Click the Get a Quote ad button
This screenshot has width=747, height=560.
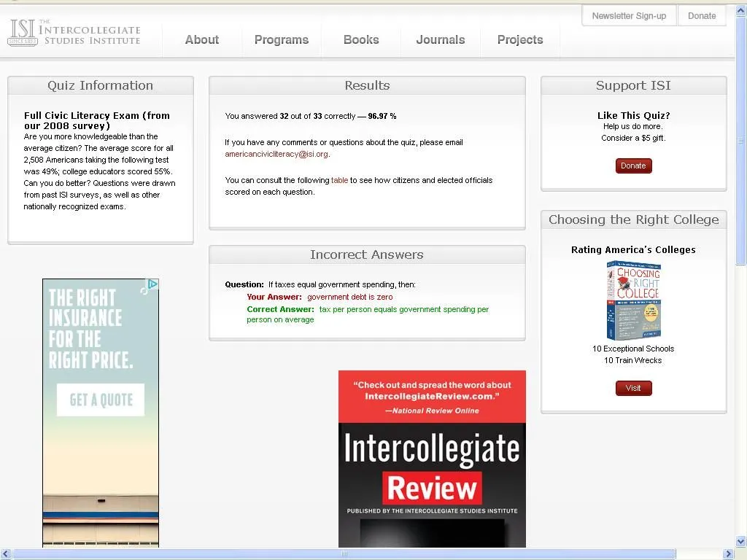coord(101,400)
